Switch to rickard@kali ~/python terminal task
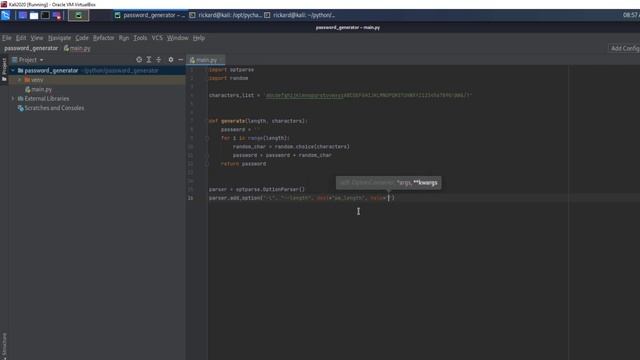 point(300,15)
